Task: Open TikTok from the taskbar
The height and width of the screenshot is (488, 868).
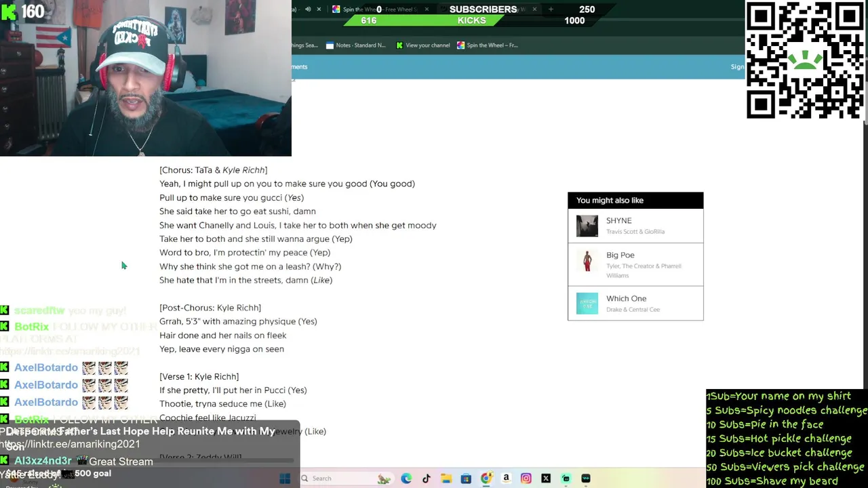Action: coord(426,479)
